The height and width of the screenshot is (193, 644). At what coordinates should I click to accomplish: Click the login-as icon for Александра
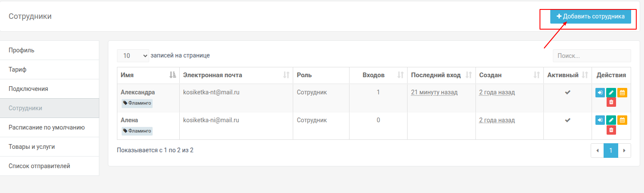[600, 93]
